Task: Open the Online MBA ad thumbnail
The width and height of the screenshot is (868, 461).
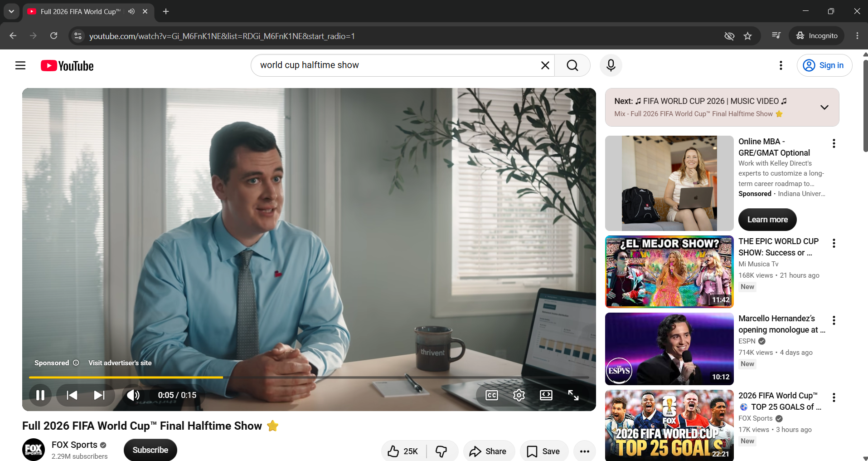Action: point(669,183)
